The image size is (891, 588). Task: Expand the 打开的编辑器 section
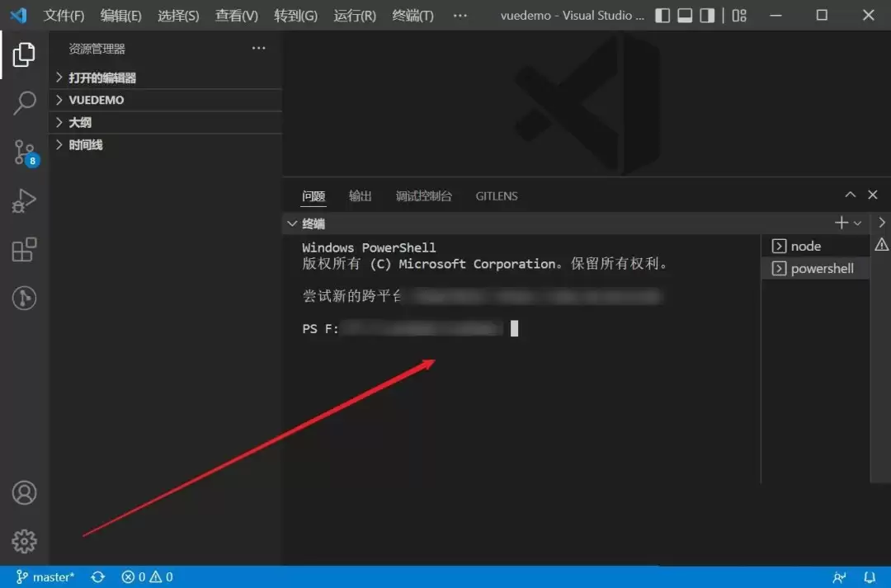[x=165, y=78]
